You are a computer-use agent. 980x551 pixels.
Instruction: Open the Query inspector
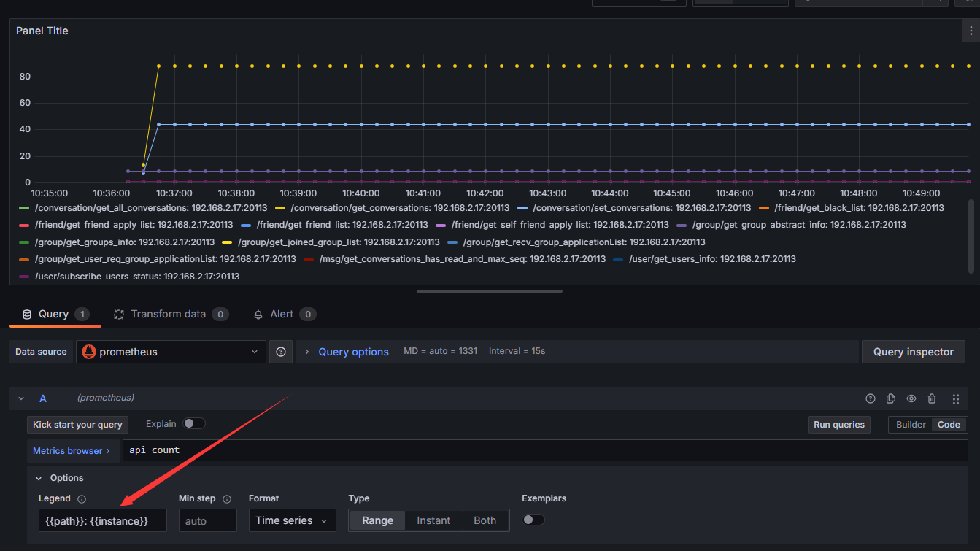913,352
